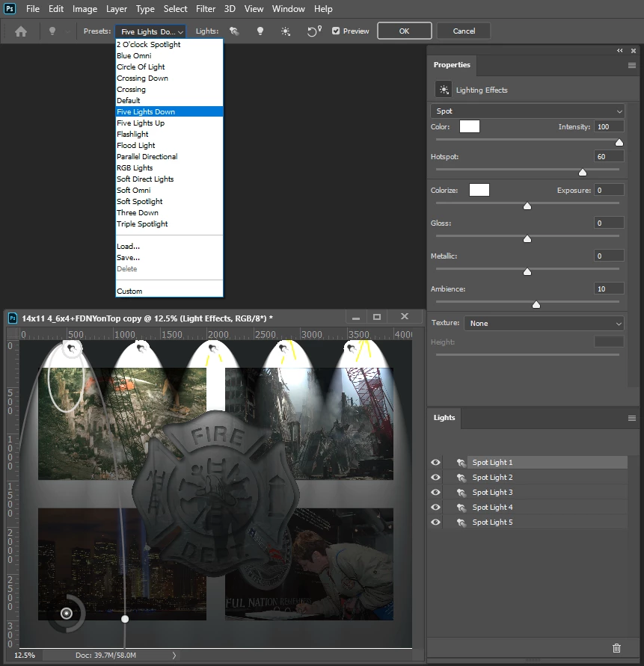Image resolution: width=644 pixels, height=666 pixels.
Task: Select the first spotlight handle on canvas
Action: [x=71, y=349]
